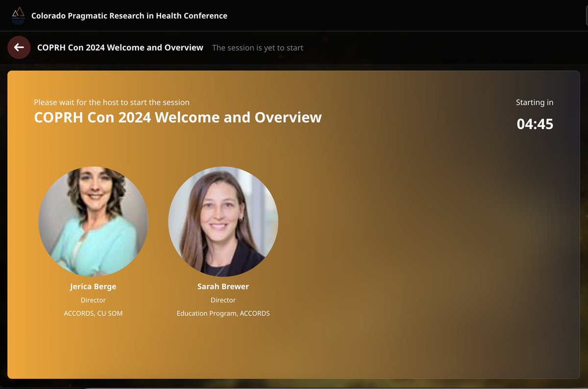The height and width of the screenshot is (389, 588).
Task: Click the name Sarah Brewer
Action: (223, 286)
